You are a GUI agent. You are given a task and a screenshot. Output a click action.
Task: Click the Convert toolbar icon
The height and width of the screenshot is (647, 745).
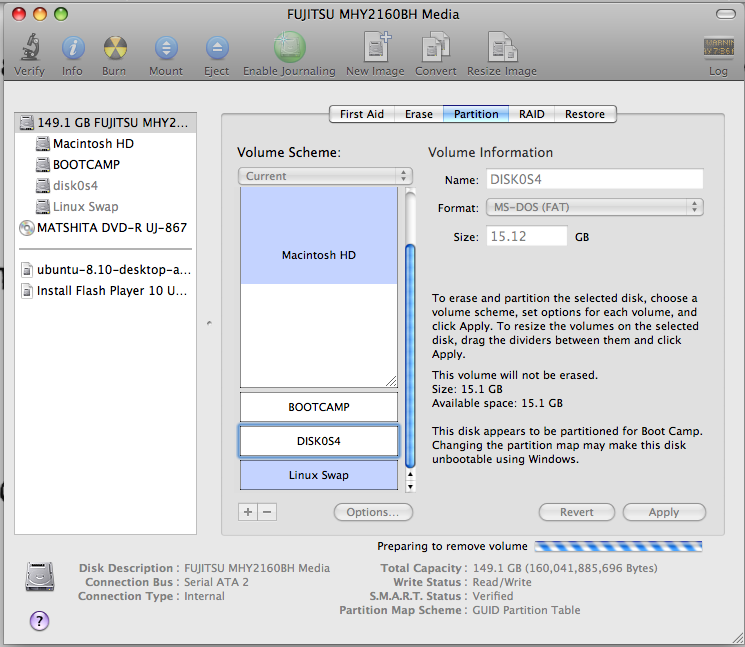(x=436, y=47)
